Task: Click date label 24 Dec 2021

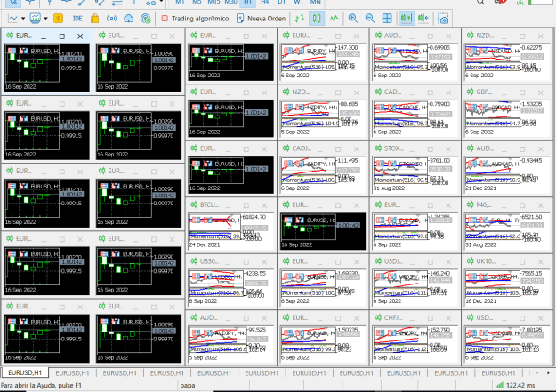Action: coord(205,245)
